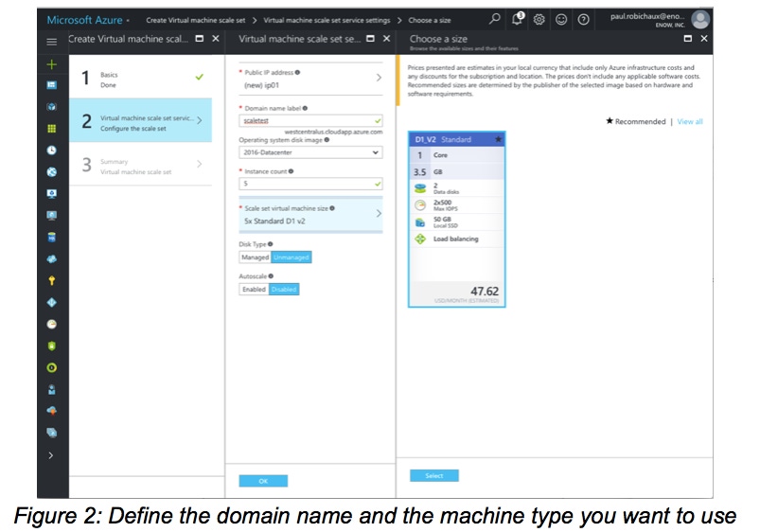Click the user account avatar

pyautogui.click(x=700, y=19)
